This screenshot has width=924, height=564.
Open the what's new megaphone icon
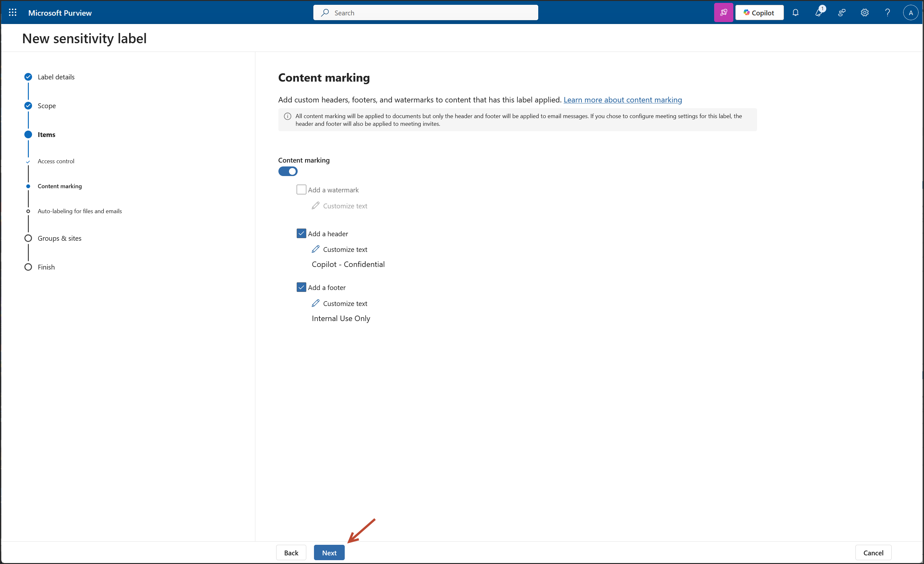tap(818, 12)
